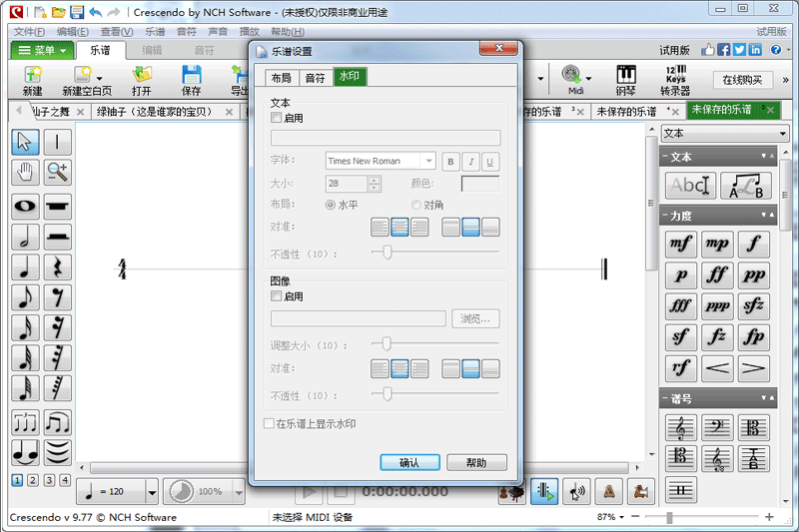Screen dimensions: 799x532
Task: Open the Midi button dropdown arrow
Action: click(x=588, y=79)
